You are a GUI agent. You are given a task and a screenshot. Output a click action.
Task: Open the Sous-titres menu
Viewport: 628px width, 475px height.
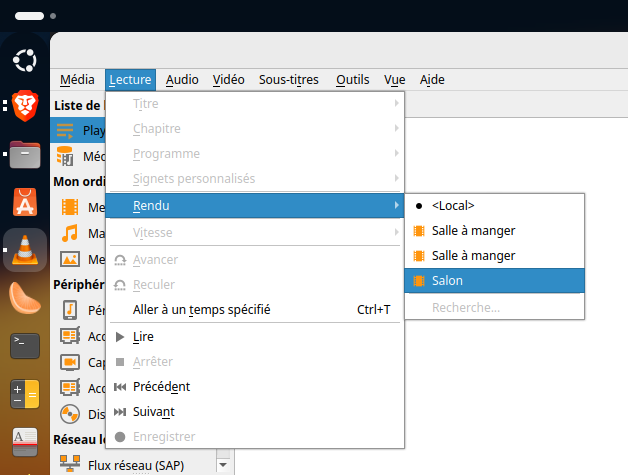(x=290, y=80)
